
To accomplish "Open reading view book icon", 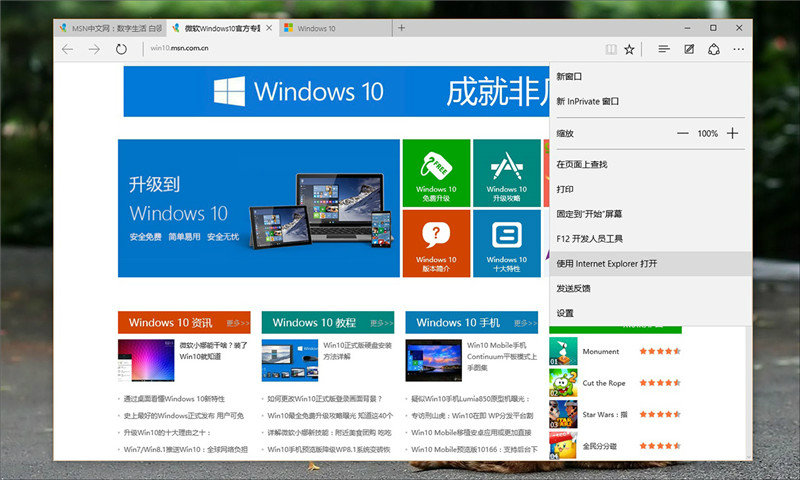I will coord(611,49).
